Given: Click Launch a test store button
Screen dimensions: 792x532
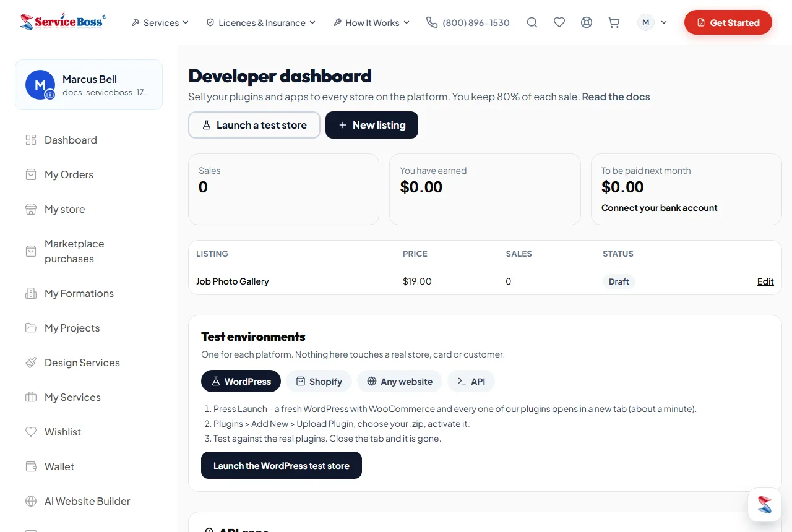Looking at the screenshot, I should [254, 125].
